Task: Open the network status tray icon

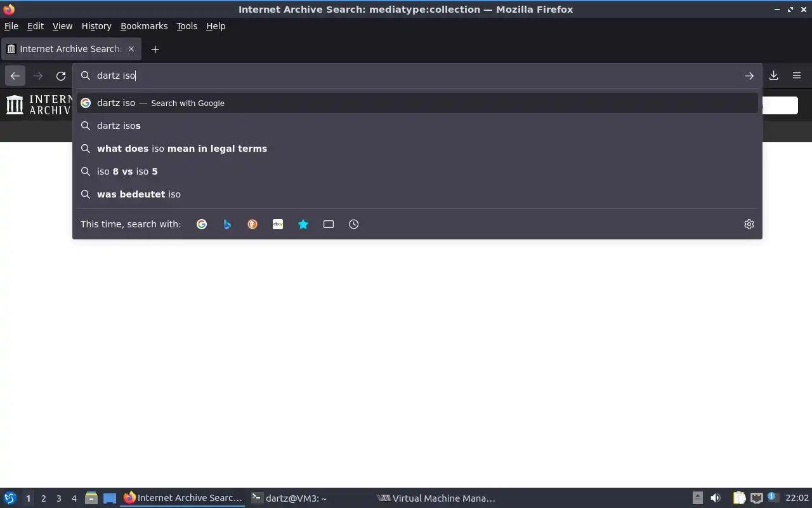Action: [756, 498]
